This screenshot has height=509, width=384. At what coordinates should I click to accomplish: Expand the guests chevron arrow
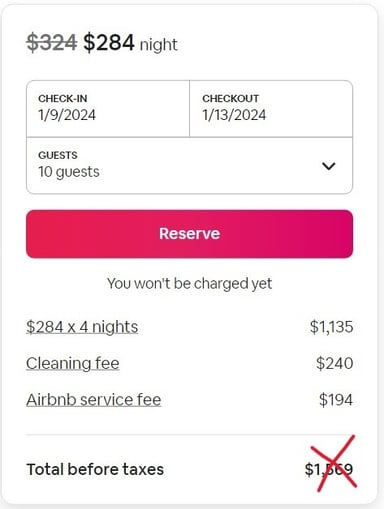(x=329, y=166)
